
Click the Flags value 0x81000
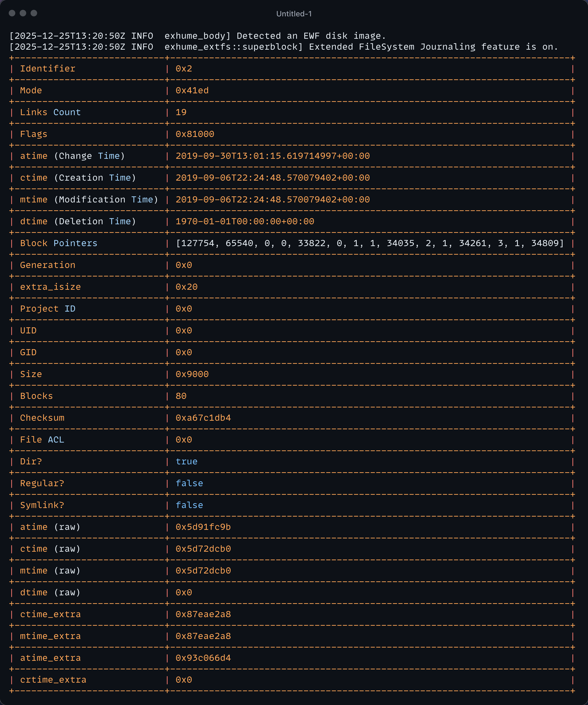[195, 134]
